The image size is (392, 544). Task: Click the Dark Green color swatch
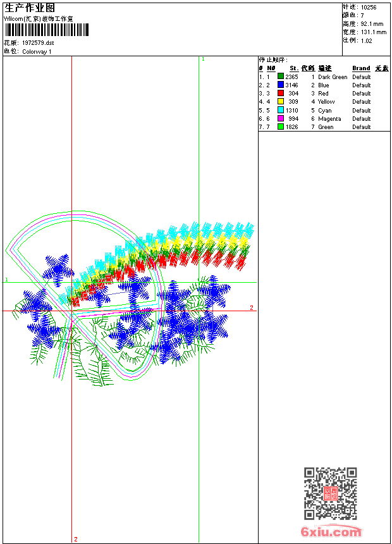tap(281, 77)
